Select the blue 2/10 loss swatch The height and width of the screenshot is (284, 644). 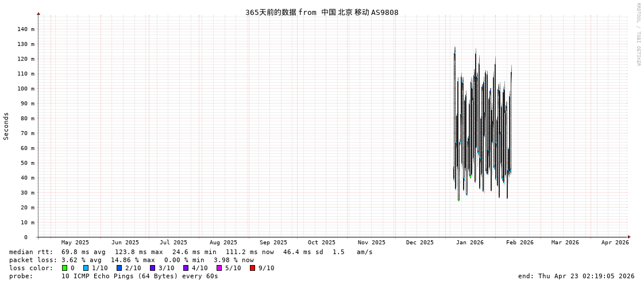coord(119,268)
